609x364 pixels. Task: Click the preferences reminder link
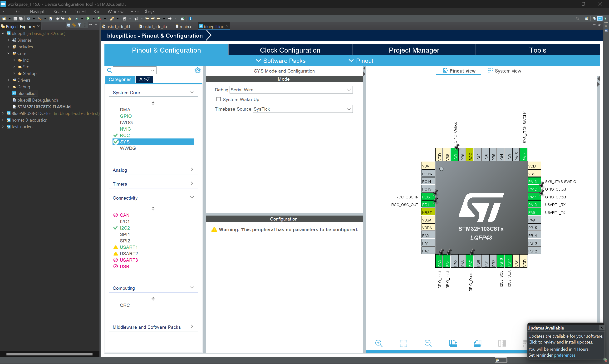coord(564,355)
